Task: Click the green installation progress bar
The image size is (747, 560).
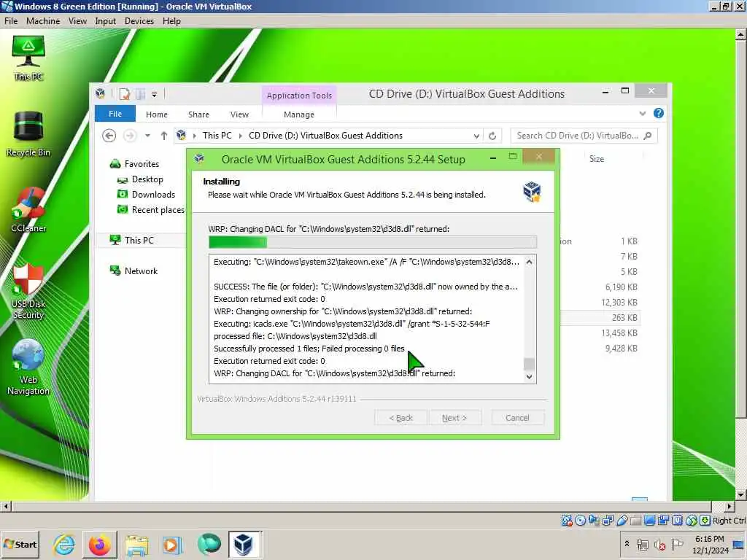Action: coord(373,242)
